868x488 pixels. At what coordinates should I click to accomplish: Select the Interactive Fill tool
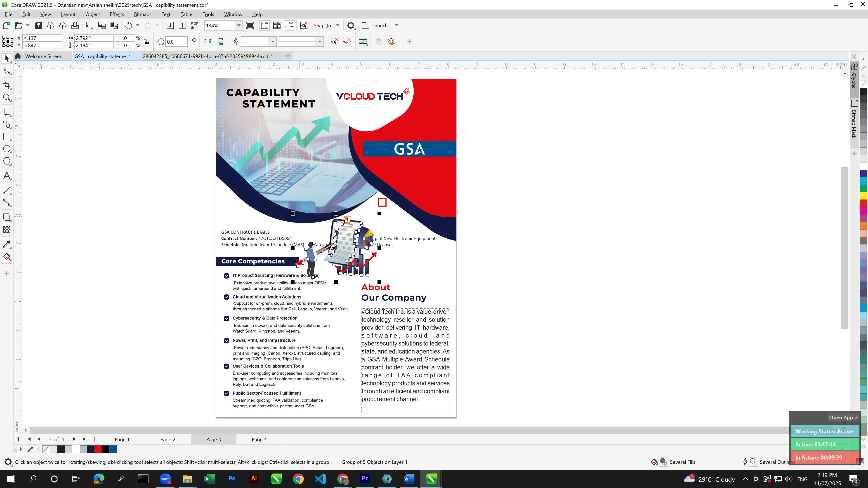(7, 257)
